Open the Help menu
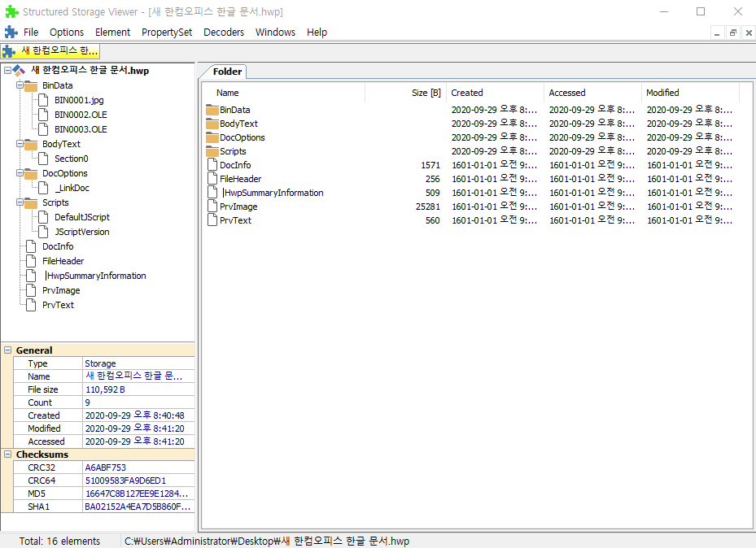Image resolution: width=756 pixels, height=548 pixels. [317, 33]
